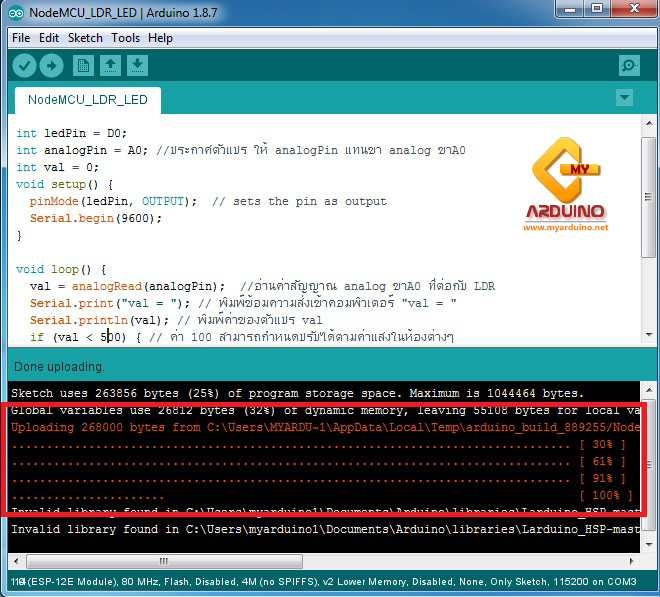This screenshot has width=660, height=597.
Task: Click the code editor scrollbar up arrow
Action: point(647,123)
